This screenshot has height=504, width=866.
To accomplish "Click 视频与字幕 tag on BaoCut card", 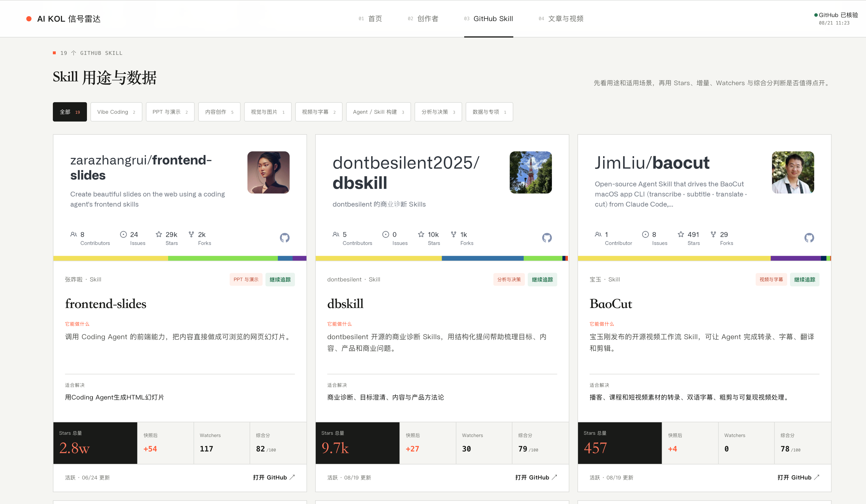I will pyautogui.click(x=771, y=279).
